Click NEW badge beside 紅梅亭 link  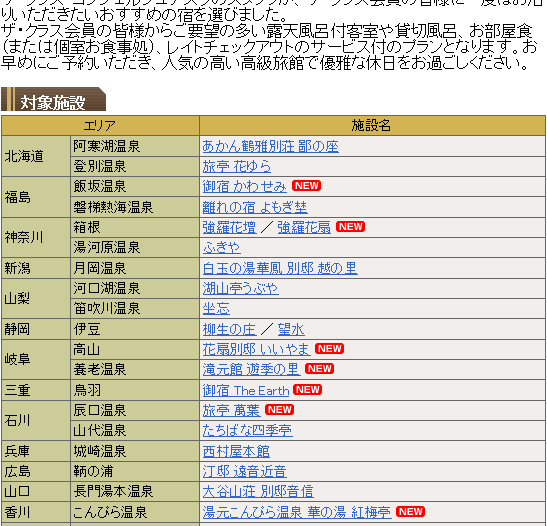pyautogui.click(x=410, y=511)
